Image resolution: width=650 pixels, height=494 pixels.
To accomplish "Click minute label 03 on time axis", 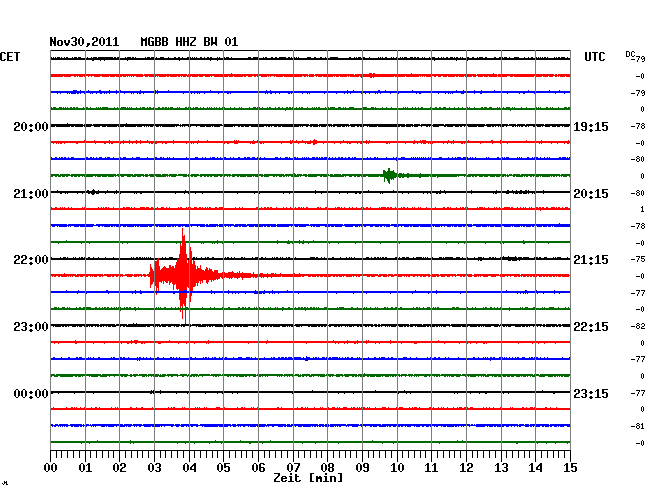I will coord(154,467).
